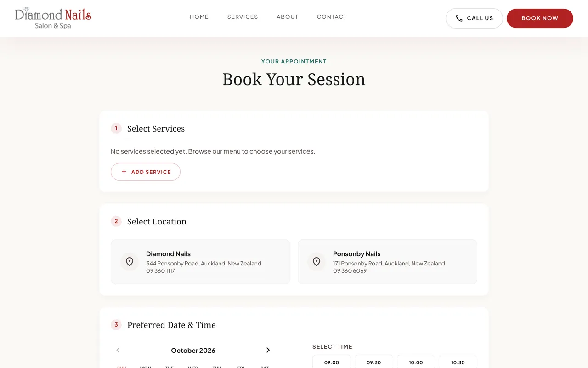Viewport: 588px width, 368px height.
Task: Click the "Select Location" step heading
Action: click(157, 222)
